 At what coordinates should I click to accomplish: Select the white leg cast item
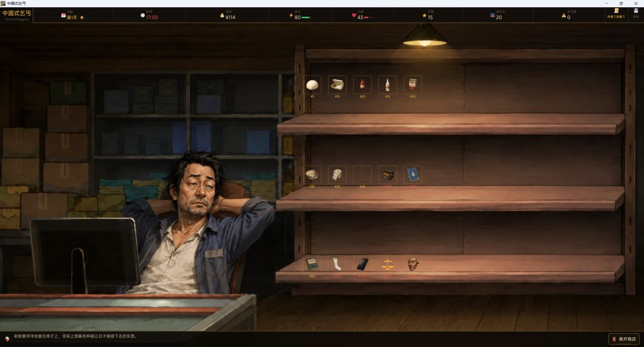click(337, 264)
